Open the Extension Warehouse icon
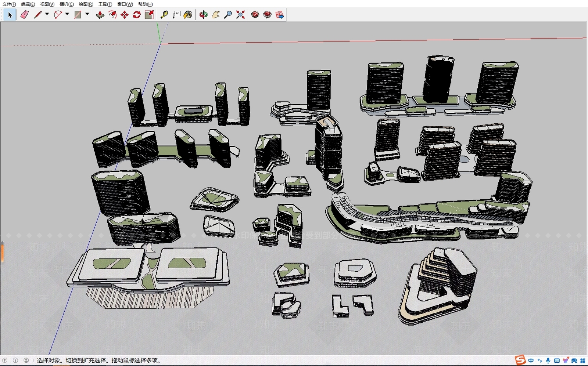This screenshot has width=588, height=366. click(x=268, y=15)
